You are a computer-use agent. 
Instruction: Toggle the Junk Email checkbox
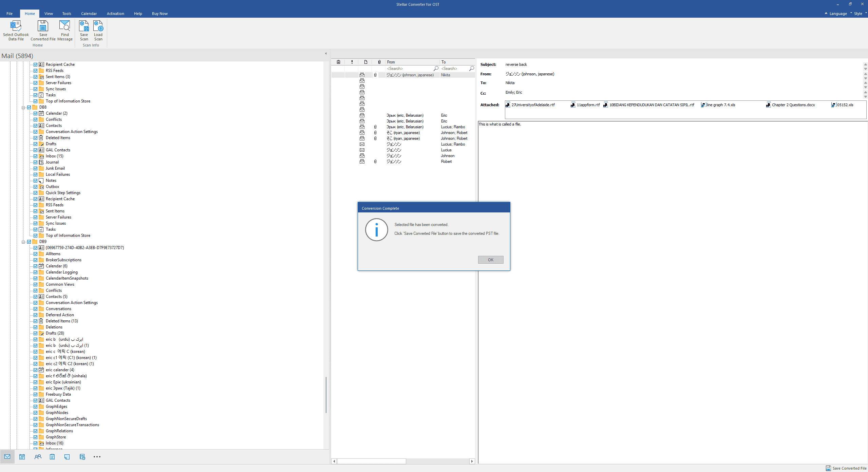tap(35, 168)
